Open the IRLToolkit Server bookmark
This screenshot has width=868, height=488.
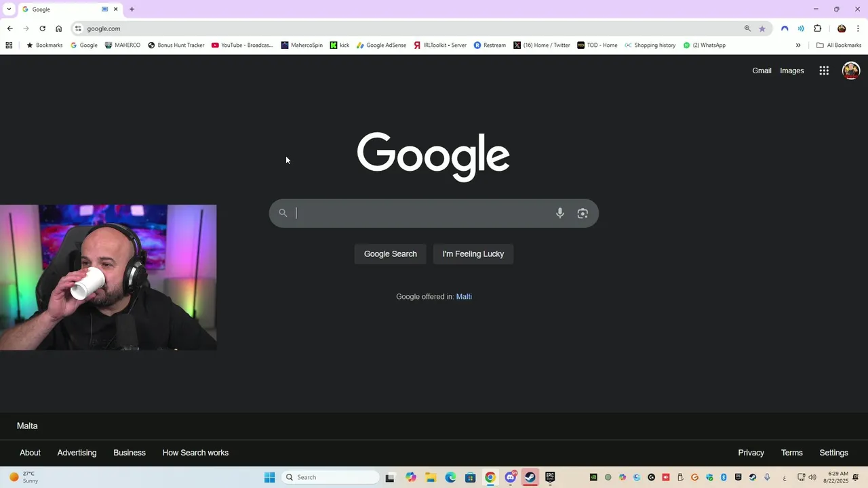440,45
